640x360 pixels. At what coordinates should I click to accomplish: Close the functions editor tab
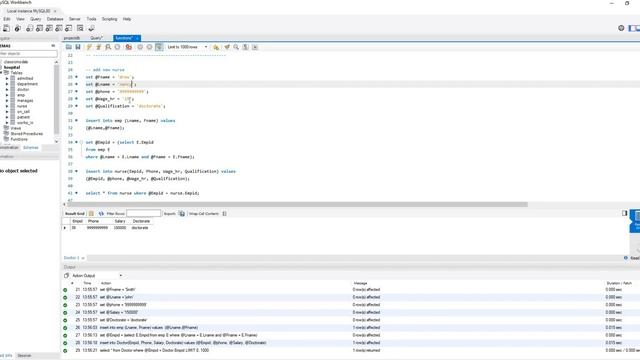138,38
